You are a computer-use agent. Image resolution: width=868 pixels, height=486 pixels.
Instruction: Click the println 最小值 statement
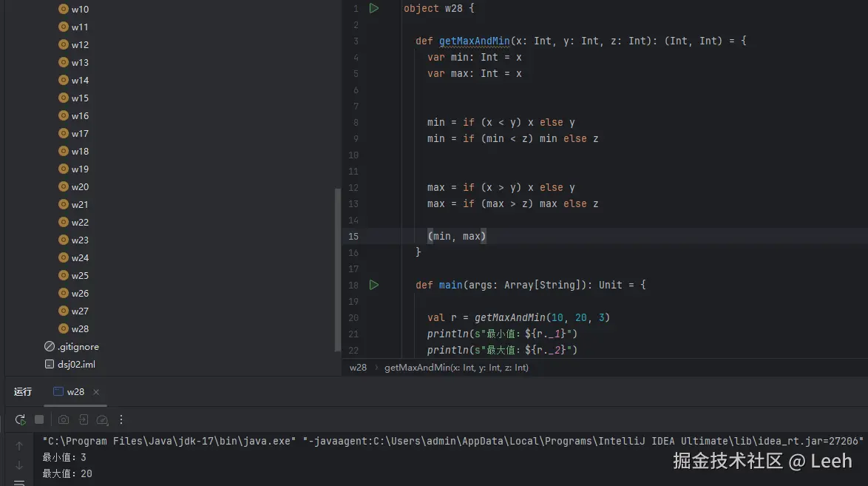pyautogui.click(x=502, y=334)
